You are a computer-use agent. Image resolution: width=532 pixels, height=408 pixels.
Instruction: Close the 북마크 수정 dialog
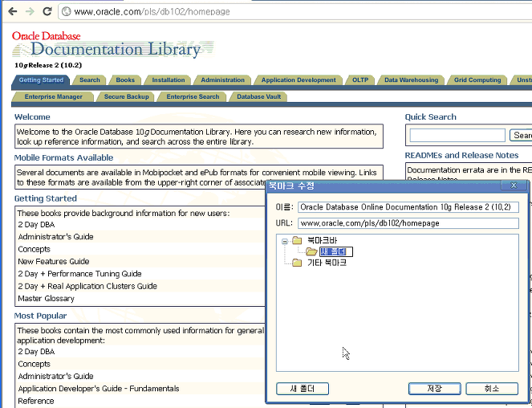pyautogui.click(x=514, y=186)
